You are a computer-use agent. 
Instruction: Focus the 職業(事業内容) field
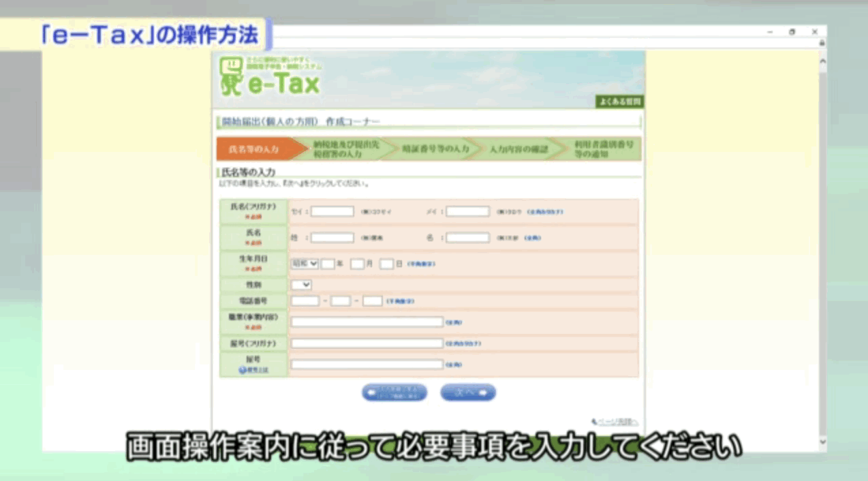(367, 322)
